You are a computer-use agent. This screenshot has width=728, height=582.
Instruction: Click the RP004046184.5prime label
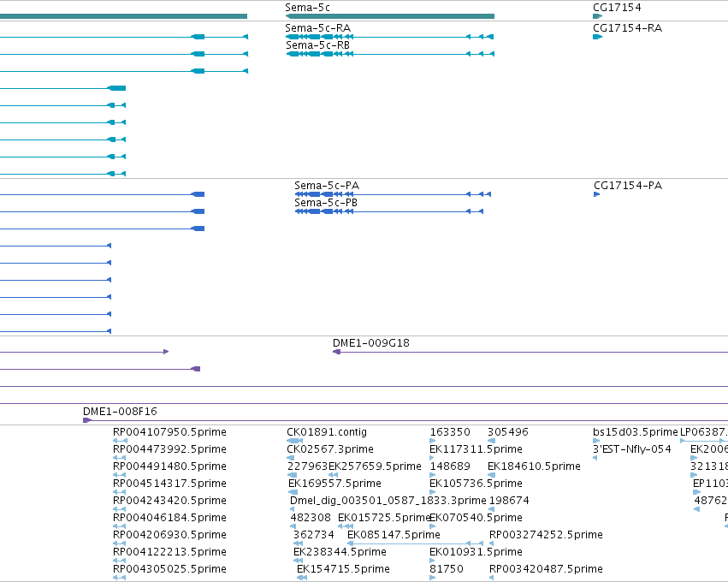[x=169, y=518]
